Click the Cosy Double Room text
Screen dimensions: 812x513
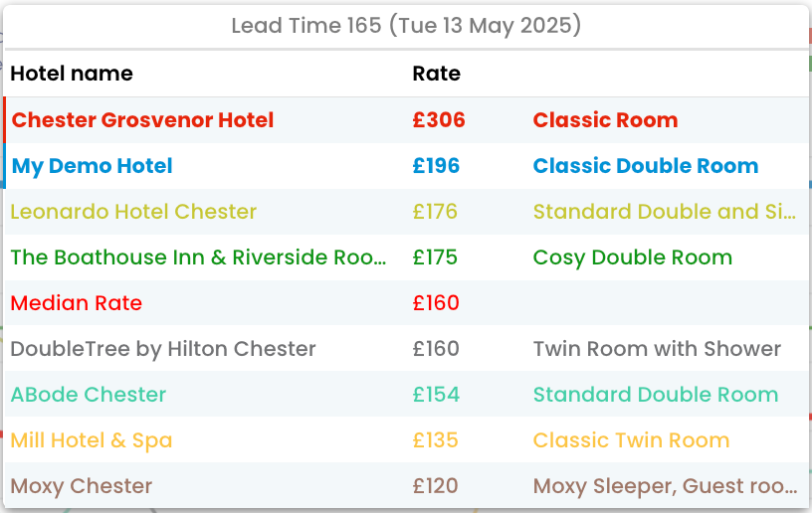[633, 257]
